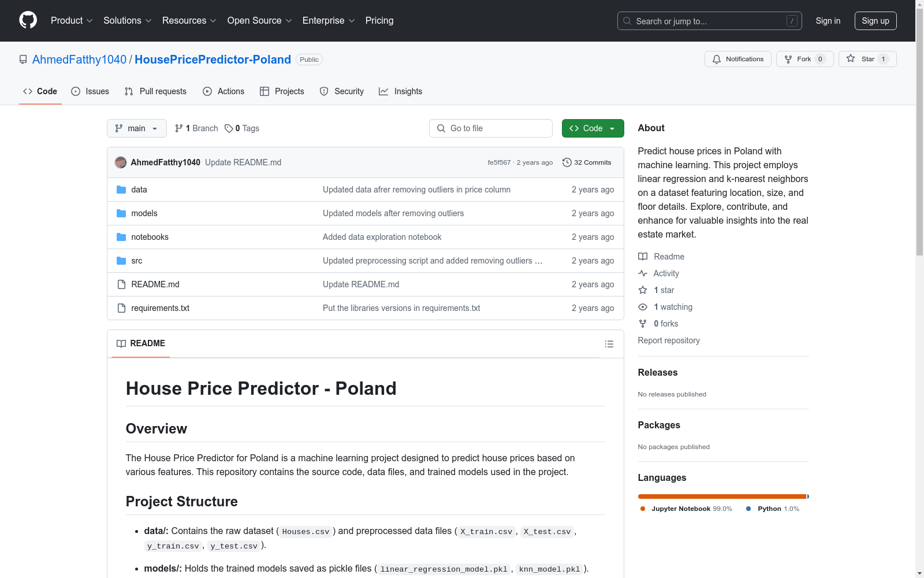Screen dimensions: 924x578
Task: Click the requirements.txt file icon
Action: [x=121, y=308]
